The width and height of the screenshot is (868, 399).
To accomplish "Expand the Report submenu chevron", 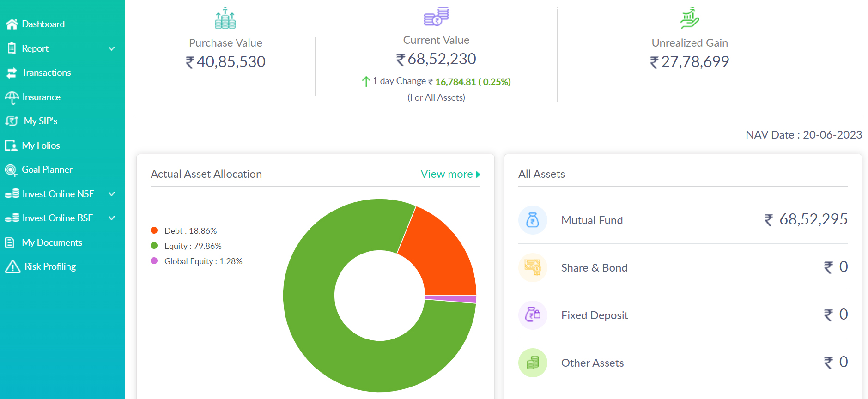I will tap(111, 48).
